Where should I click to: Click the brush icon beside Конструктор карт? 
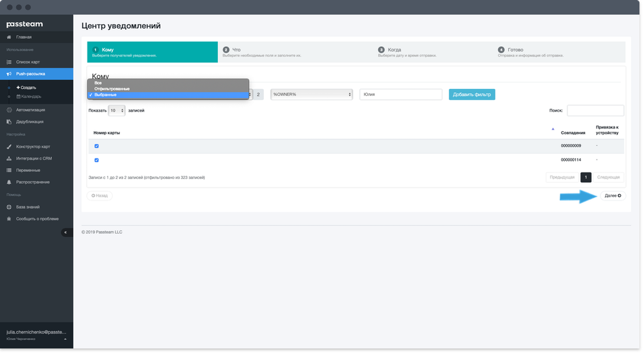click(x=9, y=147)
